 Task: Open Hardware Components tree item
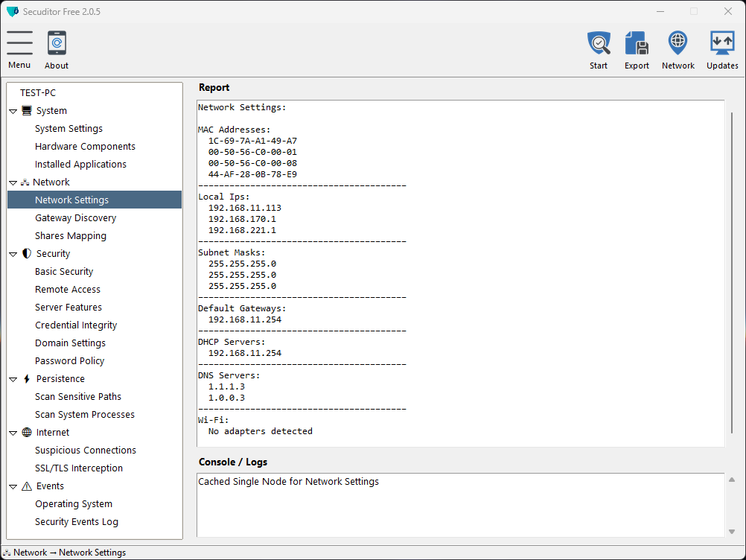pyautogui.click(x=85, y=147)
